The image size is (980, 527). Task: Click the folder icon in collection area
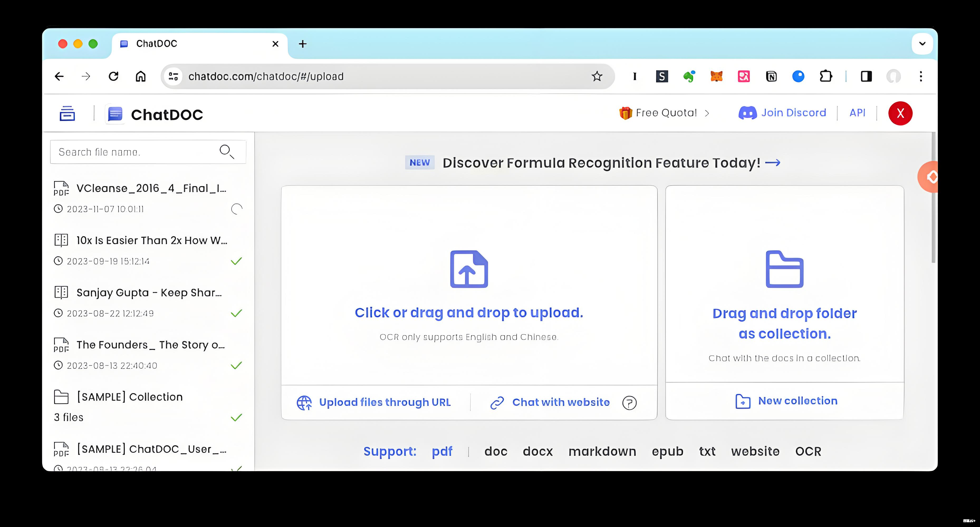[x=785, y=269]
